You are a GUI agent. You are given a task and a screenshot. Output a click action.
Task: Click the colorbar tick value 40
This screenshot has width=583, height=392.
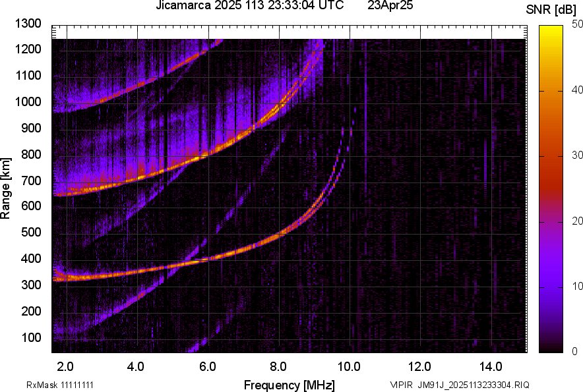(578, 90)
